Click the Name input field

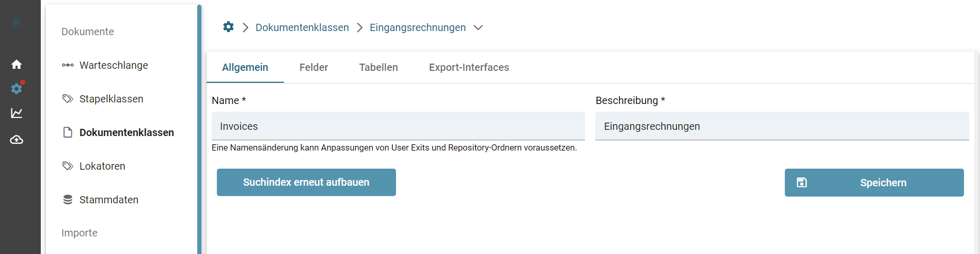tap(398, 126)
